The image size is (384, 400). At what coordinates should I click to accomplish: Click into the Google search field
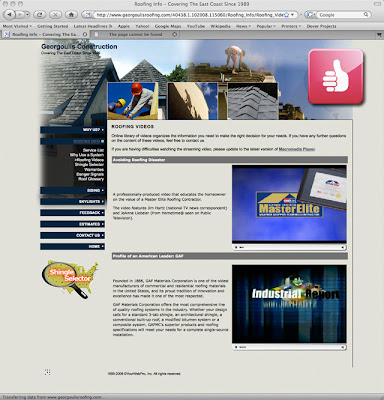340,15
